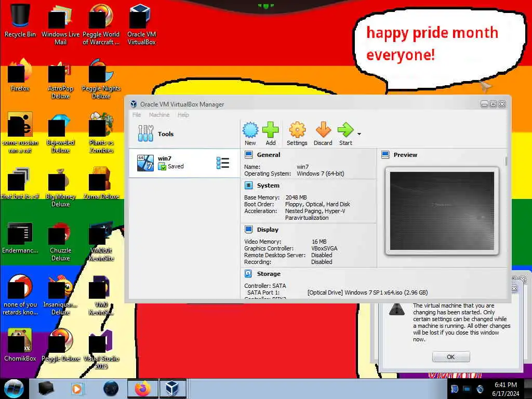Image resolution: width=532 pixels, height=399 pixels.
Task: Click the VirtualBox taskbar button
Action: [172, 389]
